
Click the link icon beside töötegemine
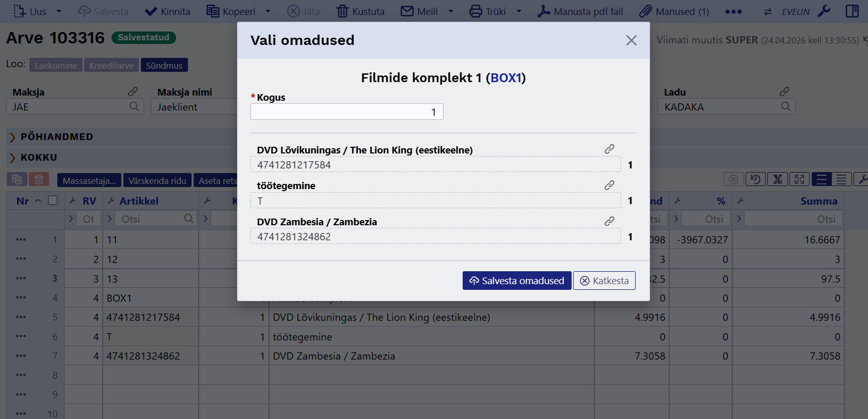click(x=609, y=185)
